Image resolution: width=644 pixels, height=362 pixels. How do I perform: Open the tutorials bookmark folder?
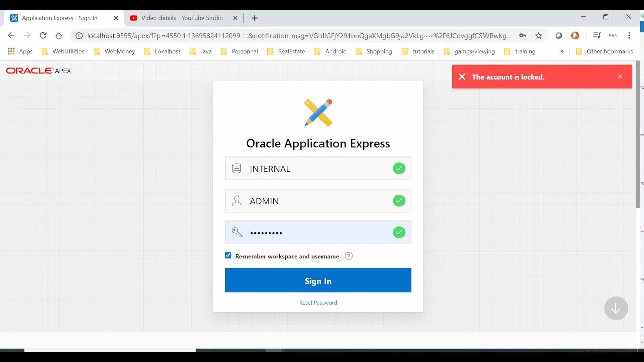[418, 51]
